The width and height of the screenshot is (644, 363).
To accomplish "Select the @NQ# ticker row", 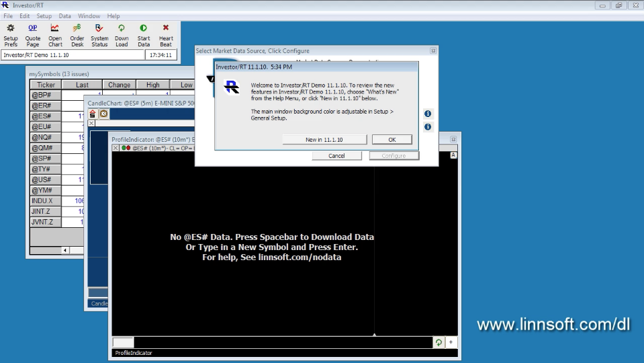I will point(46,137).
